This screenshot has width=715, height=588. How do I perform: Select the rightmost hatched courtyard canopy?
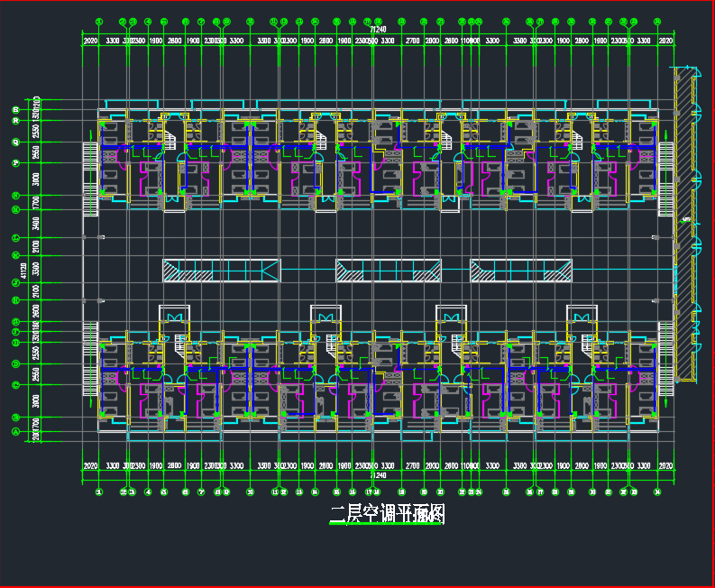tap(521, 270)
